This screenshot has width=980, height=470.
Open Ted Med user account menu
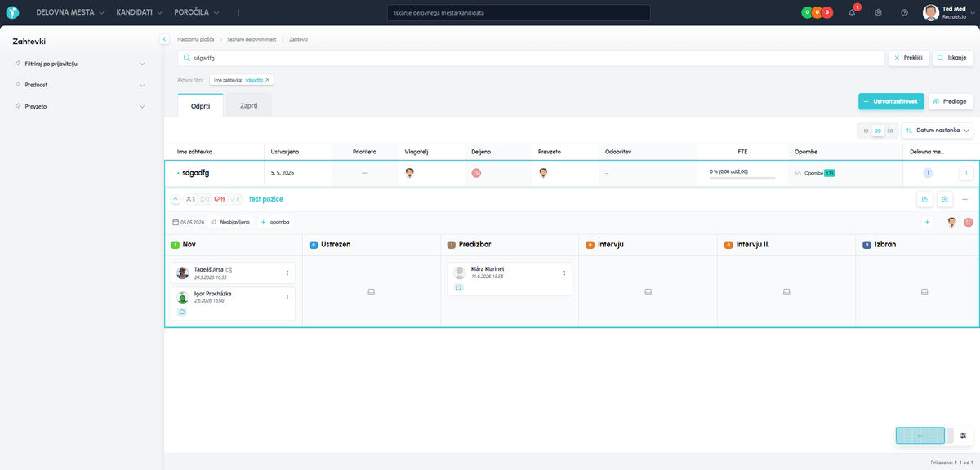pyautogui.click(x=947, y=12)
